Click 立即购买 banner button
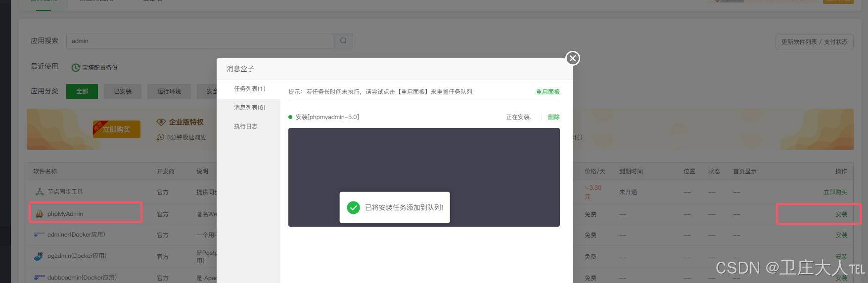 click(x=117, y=129)
